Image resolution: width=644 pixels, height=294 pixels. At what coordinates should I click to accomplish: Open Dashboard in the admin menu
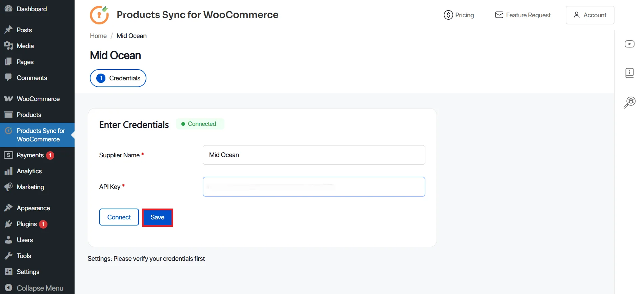tap(37, 9)
